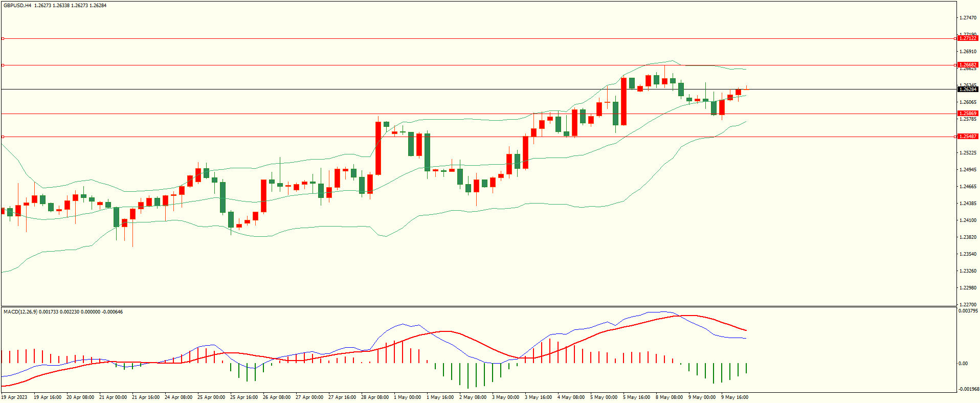Screen dimensions: 980x403
Task: Click the 2 May 08:00 time label
Action: click(x=473, y=397)
